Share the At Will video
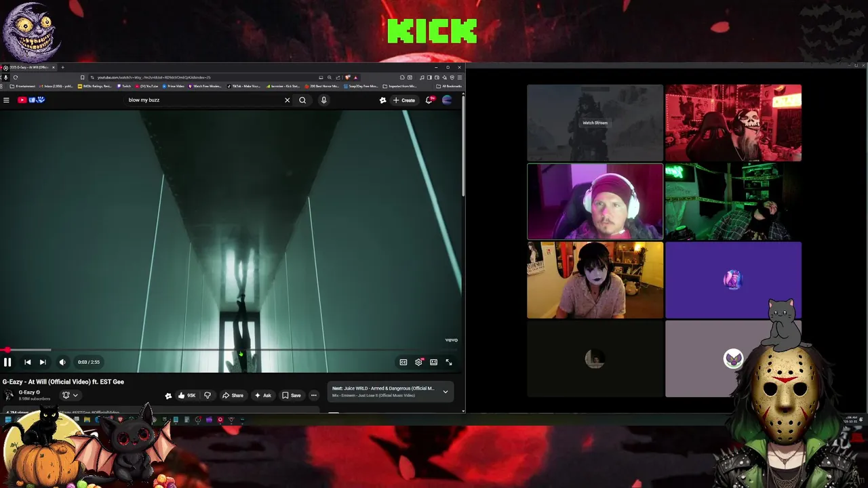 [233, 395]
